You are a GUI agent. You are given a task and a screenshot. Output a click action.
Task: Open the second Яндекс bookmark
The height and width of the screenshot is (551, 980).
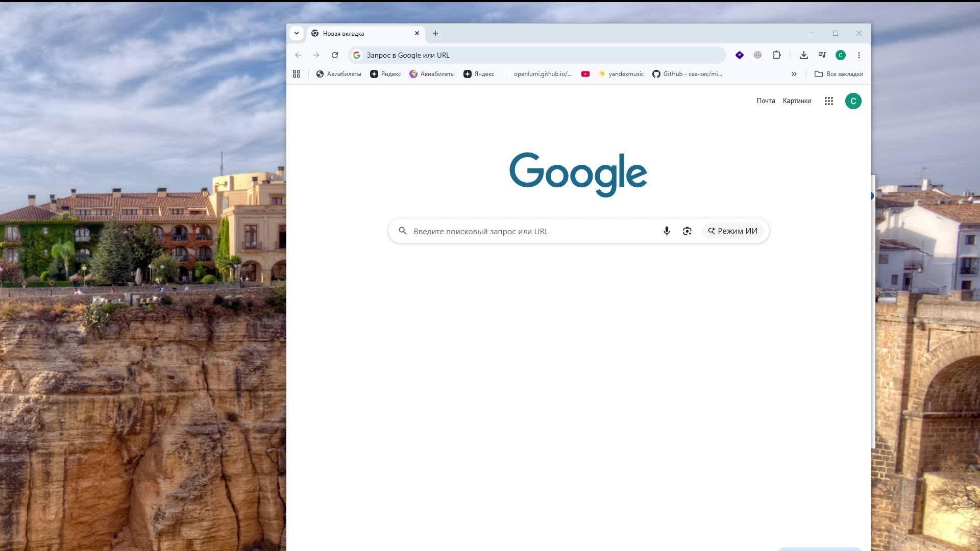click(479, 74)
